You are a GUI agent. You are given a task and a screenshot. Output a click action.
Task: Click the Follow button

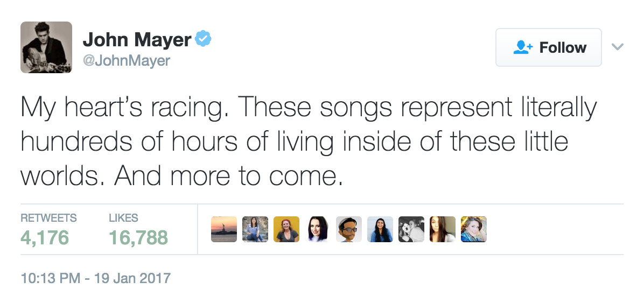548,47
